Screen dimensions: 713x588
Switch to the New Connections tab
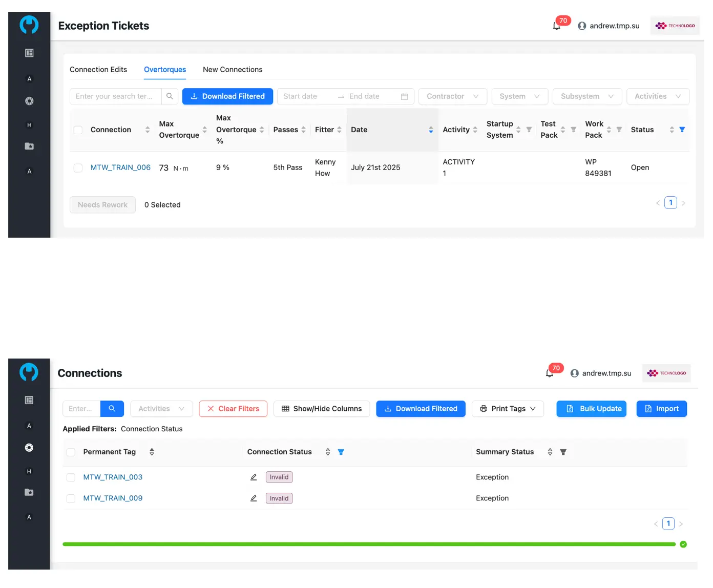(x=233, y=70)
